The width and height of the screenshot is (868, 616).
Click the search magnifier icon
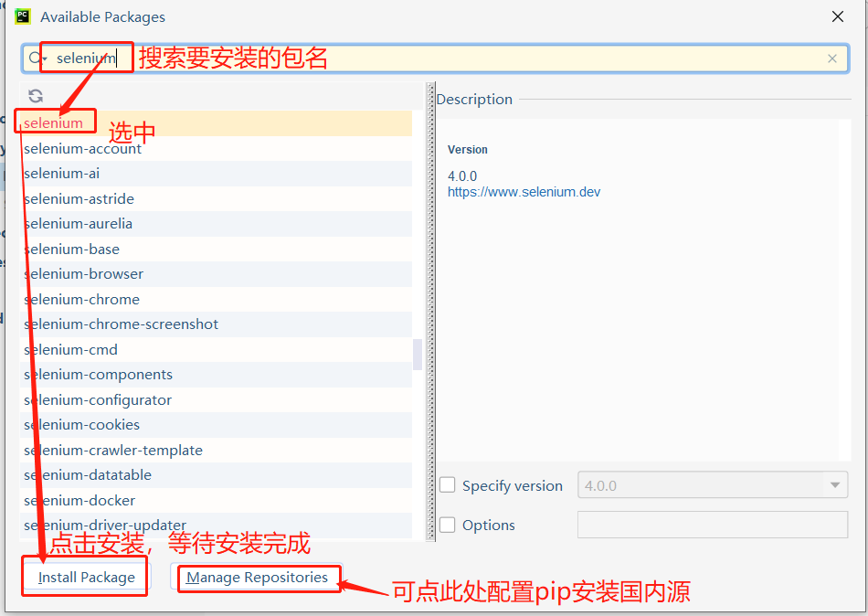[36, 58]
